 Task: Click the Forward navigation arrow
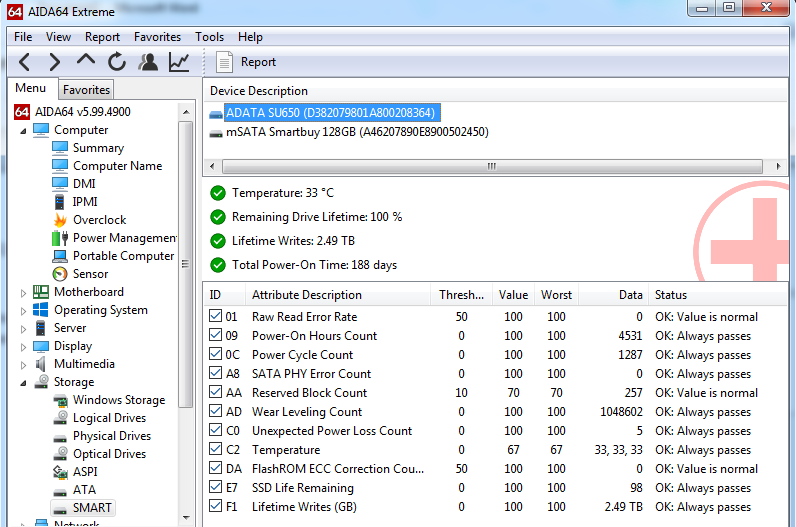pos(55,62)
